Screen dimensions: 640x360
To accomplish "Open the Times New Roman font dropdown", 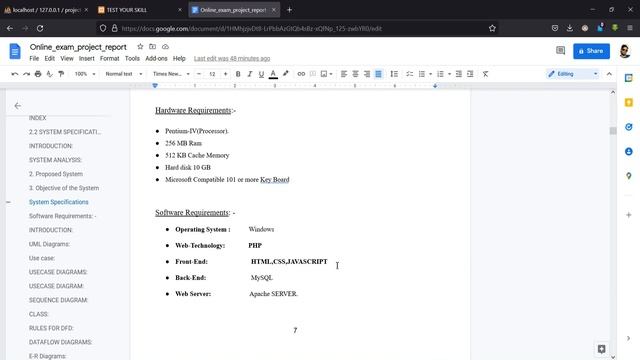I will point(171,74).
